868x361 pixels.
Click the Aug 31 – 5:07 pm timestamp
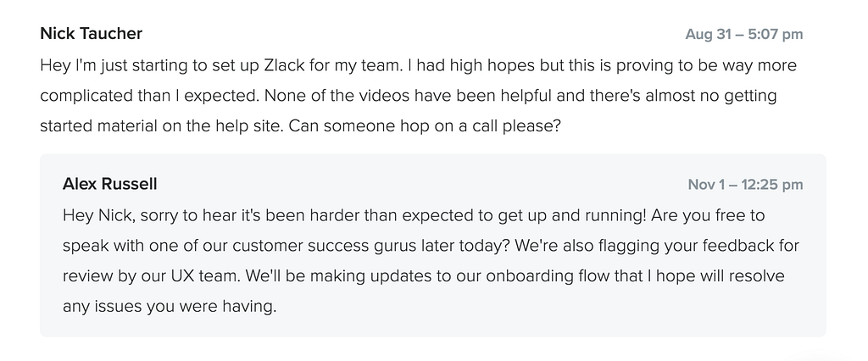pyautogui.click(x=743, y=35)
